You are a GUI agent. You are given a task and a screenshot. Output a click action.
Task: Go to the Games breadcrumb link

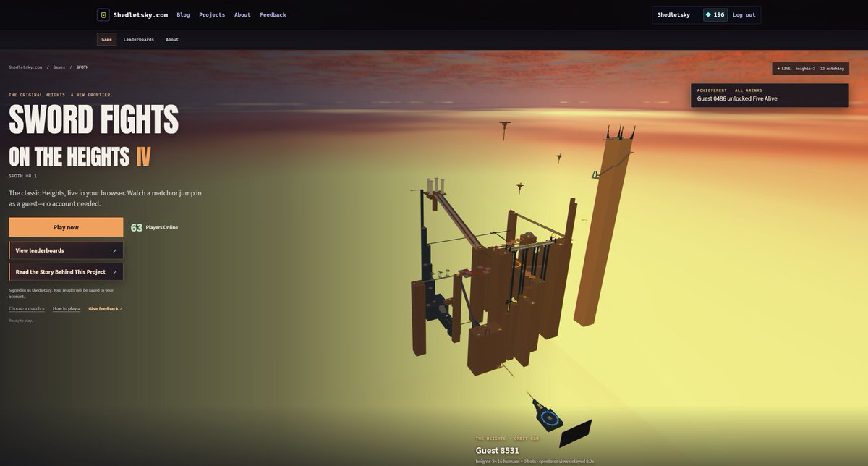tap(59, 67)
